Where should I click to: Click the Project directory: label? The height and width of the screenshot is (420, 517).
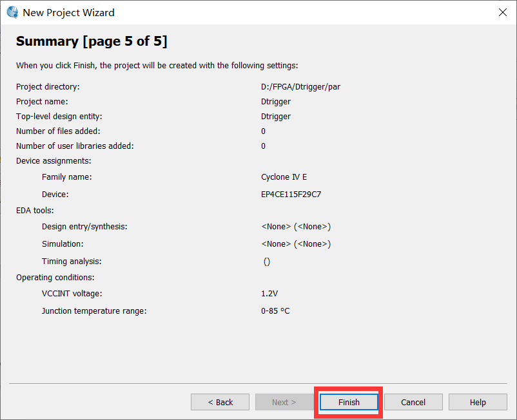click(x=48, y=87)
